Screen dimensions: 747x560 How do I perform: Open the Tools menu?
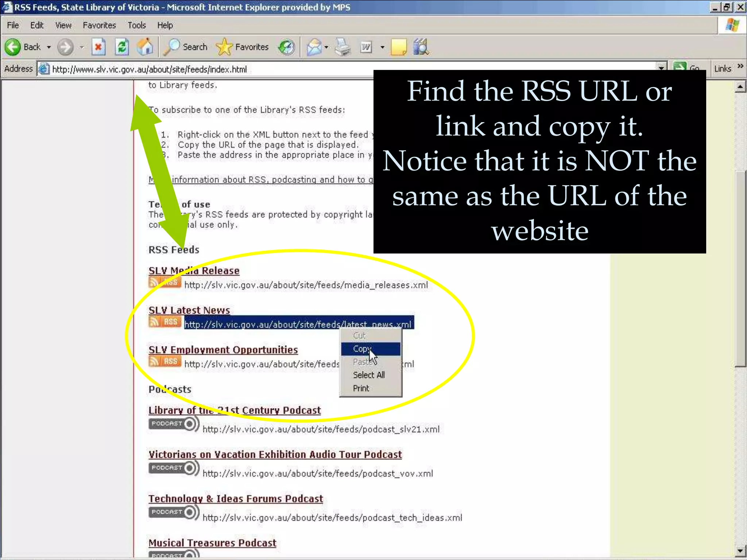[x=137, y=25]
